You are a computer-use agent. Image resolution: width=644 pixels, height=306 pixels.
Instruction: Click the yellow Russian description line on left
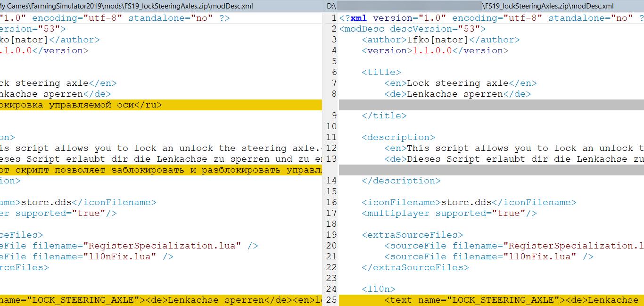pyautogui.click(x=160, y=170)
